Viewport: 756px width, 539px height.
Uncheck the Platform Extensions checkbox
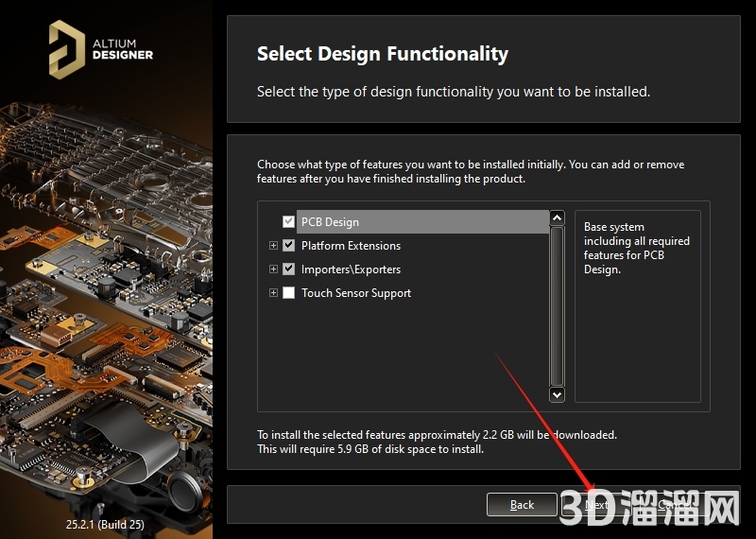(288, 245)
